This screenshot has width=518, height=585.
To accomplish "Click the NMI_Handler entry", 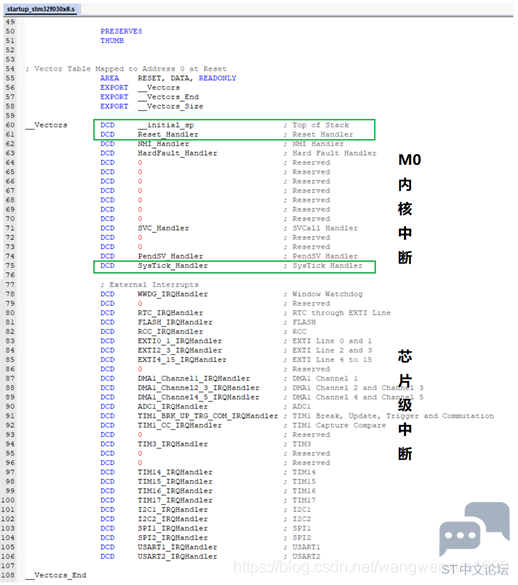I will coord(163,144).
